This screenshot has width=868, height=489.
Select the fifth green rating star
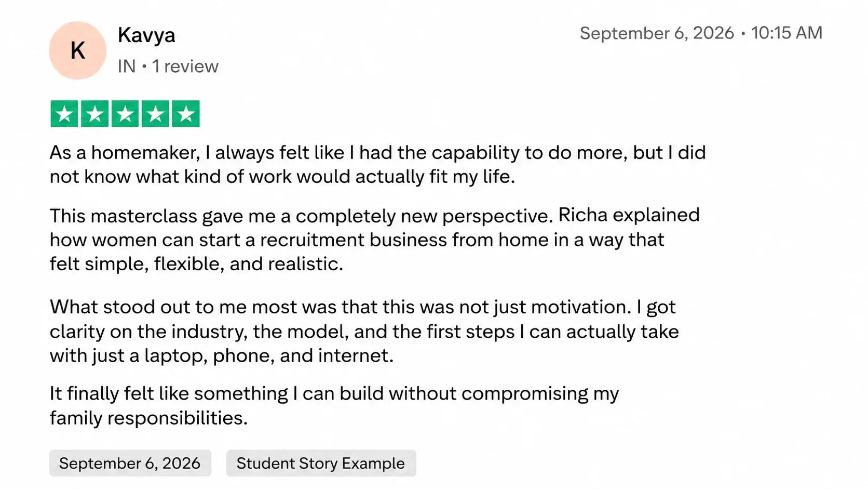point(186,113)
